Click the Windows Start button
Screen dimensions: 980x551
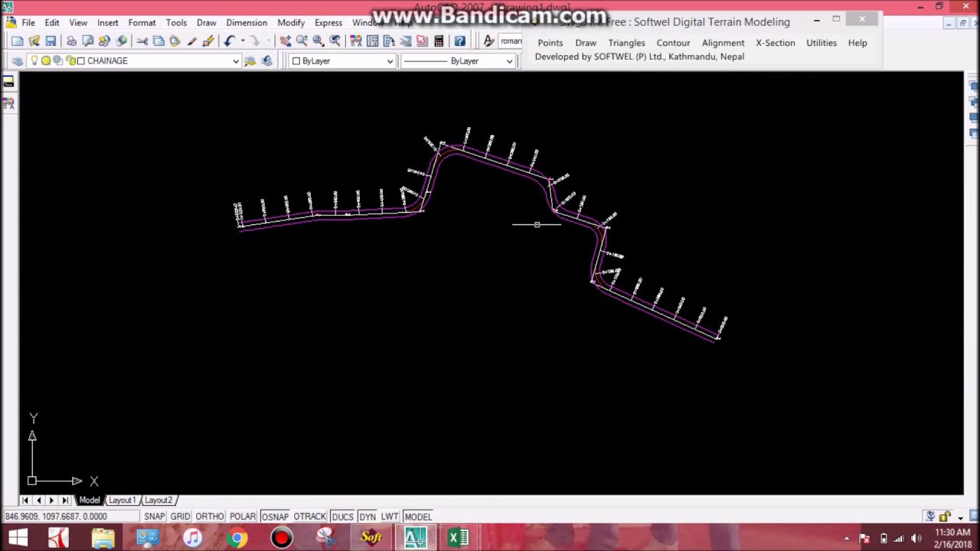18,538
